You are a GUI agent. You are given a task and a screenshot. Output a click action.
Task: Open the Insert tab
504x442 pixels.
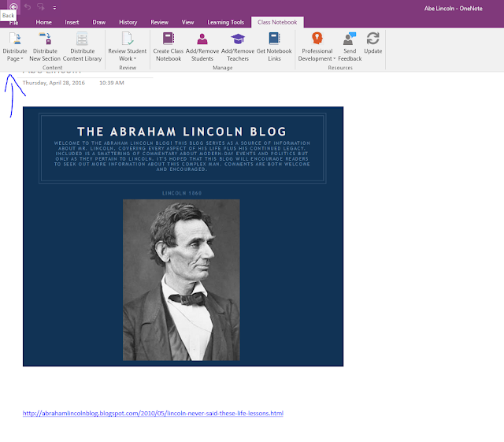pos(72,22)
